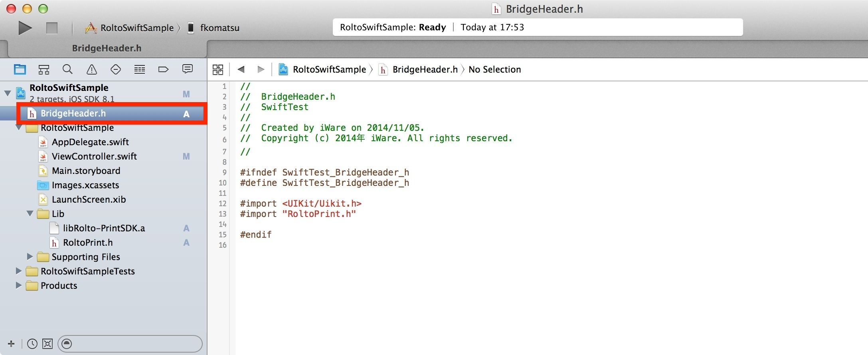The image size is (868, 355).
Task: Expand the Products folder
Action: coord(18,285)
